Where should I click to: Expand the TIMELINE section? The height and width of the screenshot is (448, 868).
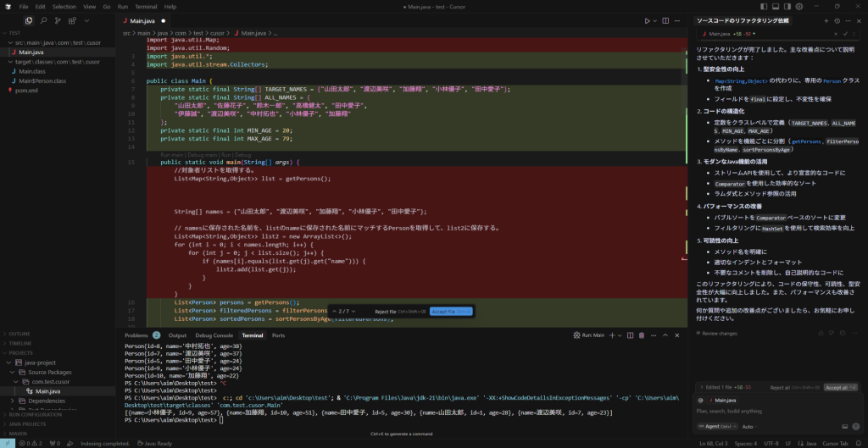(x=58, y=343)
